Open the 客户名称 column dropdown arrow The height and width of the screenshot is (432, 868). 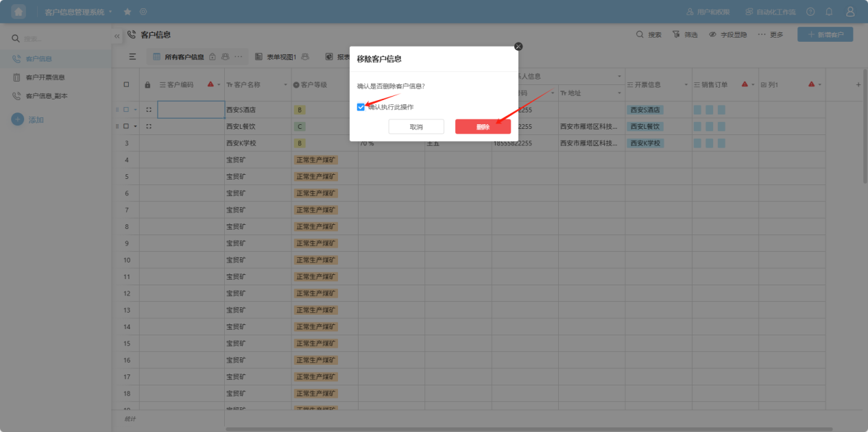click(x=285, y=85)
